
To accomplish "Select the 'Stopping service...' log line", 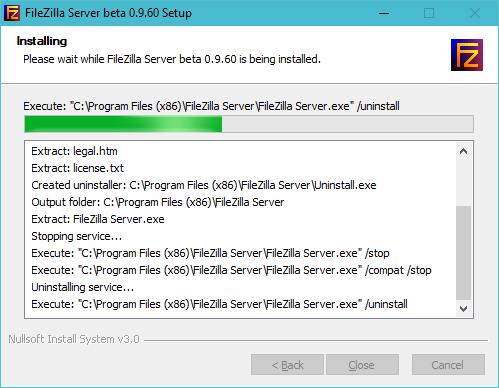I will (77, 236).
